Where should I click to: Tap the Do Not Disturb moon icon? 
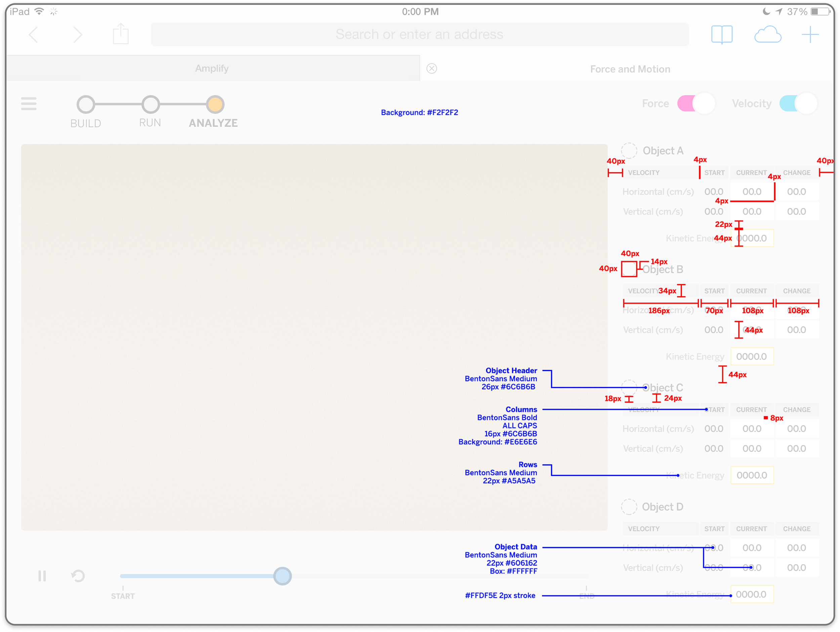pos(766,12)
